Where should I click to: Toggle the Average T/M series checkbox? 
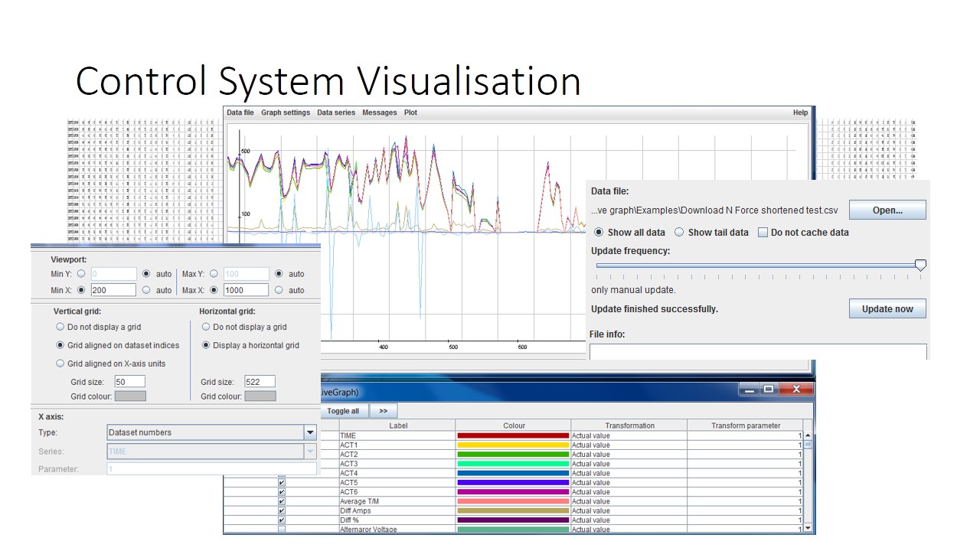[x=282, y=501]
